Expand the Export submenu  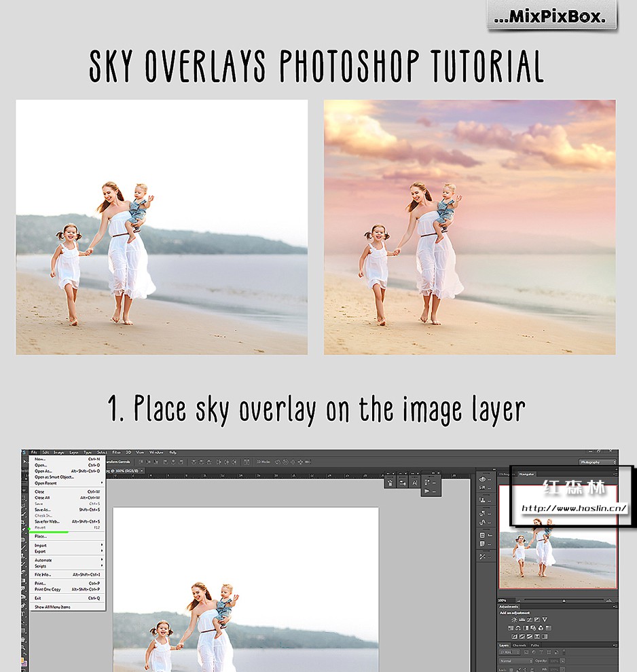coord(67,552)
